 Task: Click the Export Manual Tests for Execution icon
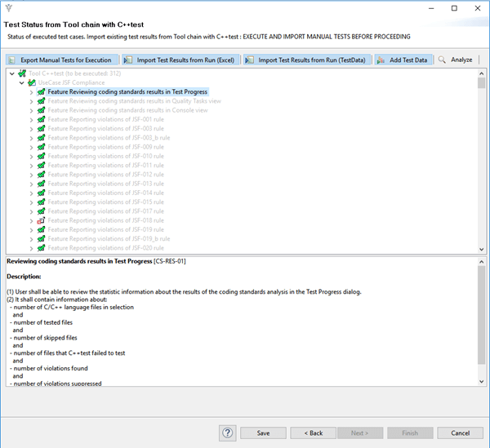click(14, 60)
